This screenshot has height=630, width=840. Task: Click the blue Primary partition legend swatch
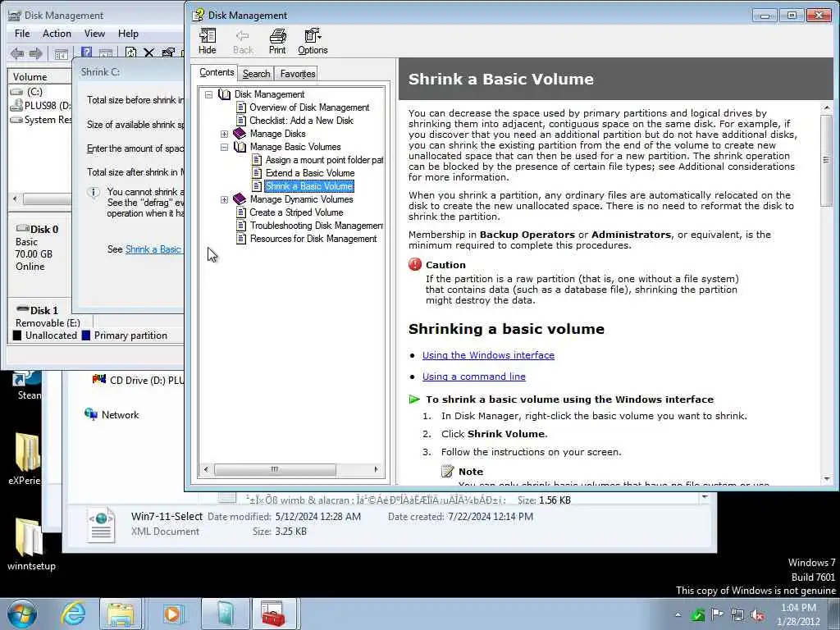[x=85, y=336]
